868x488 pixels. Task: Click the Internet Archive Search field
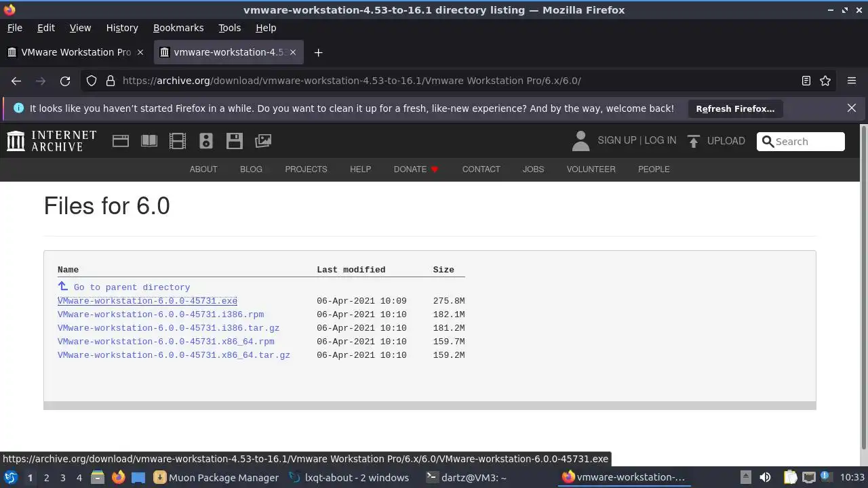tap(801, 142)
